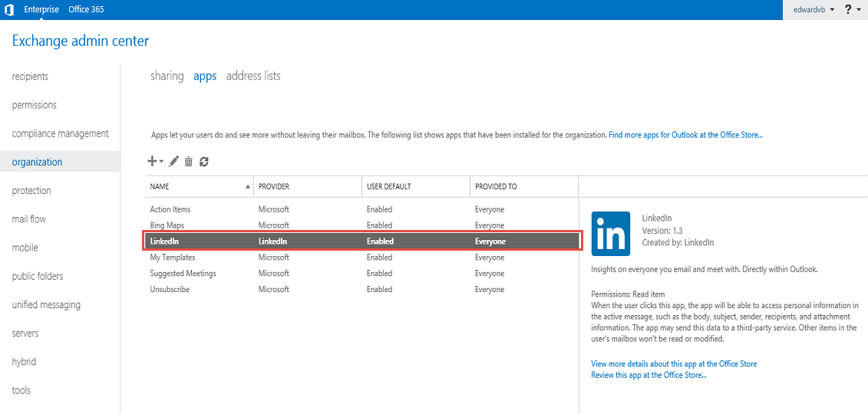Click Microsoft provider in My Templates row
868x414 pixels.
point(273,258)
